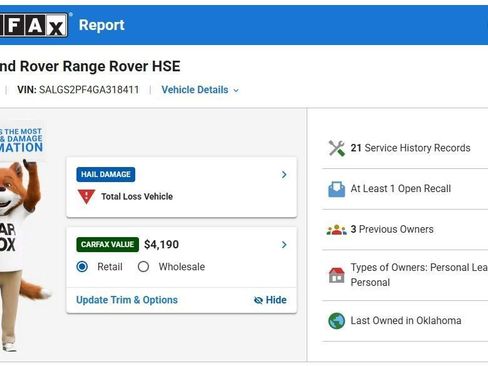
Task: Select the Wholesale radio button
Action: pyautogui.click(x=143, y=267)
